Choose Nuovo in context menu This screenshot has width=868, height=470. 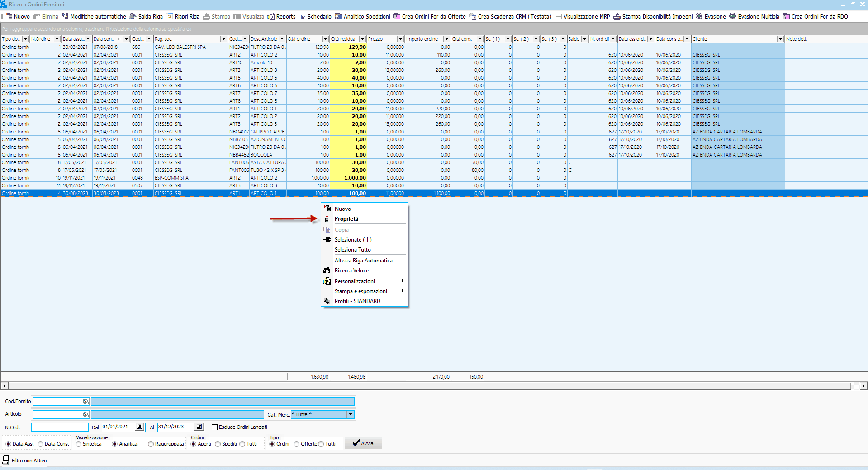pyautogui.click(x=365, y=209)
